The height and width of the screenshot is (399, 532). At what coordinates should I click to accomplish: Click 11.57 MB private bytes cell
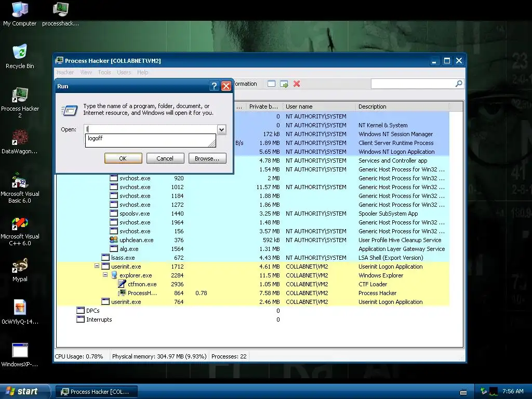pos(268,187)
